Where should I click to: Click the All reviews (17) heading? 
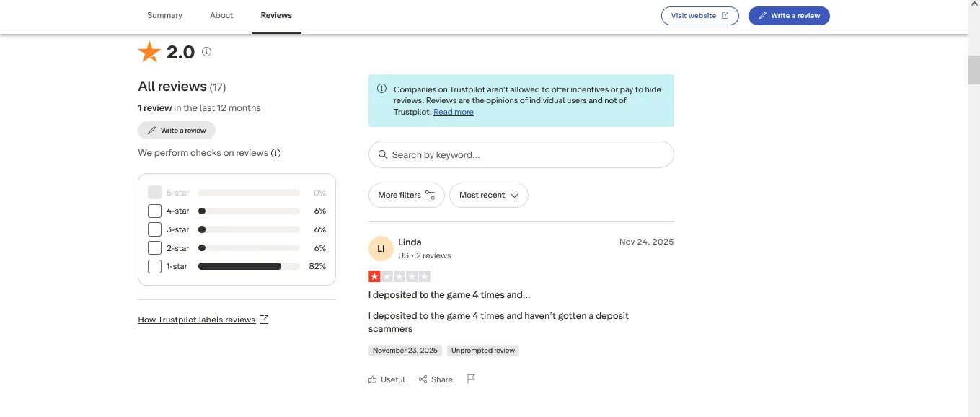pyautogui.click(x=182, y=87)
